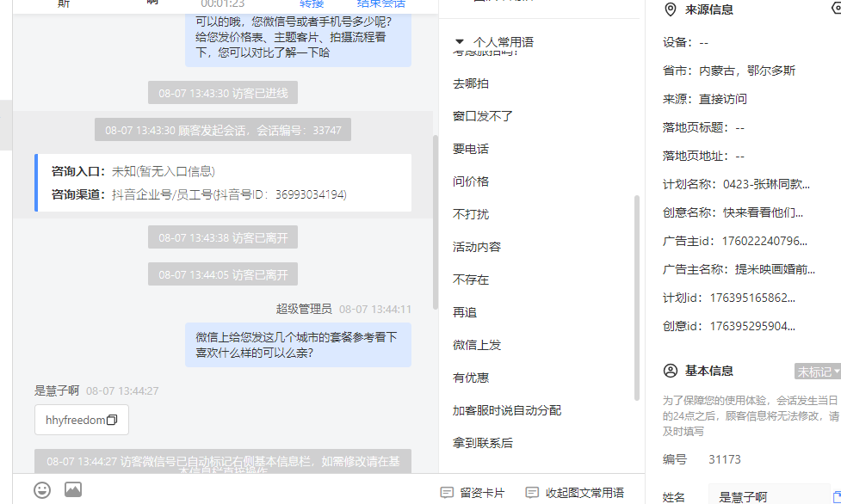Select the 不存在 quick phrase
This screenshot has width=841, height=504.
point(470,280)
